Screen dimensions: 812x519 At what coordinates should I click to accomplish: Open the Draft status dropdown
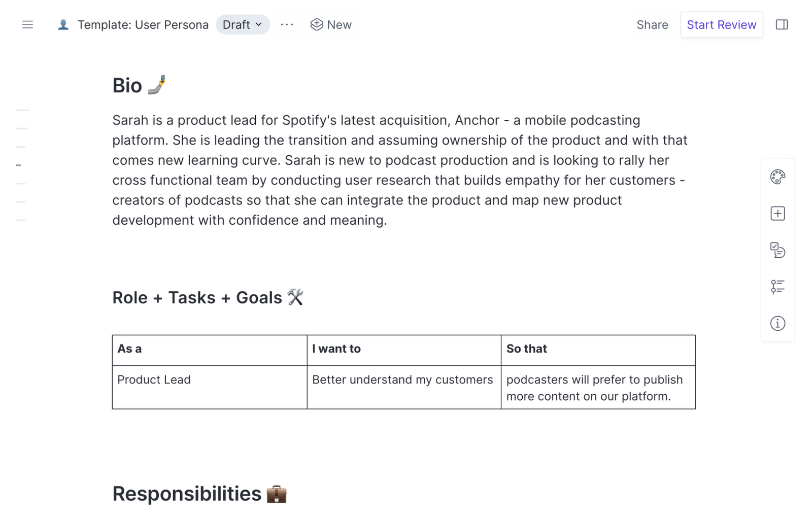(x=243, y=24)
